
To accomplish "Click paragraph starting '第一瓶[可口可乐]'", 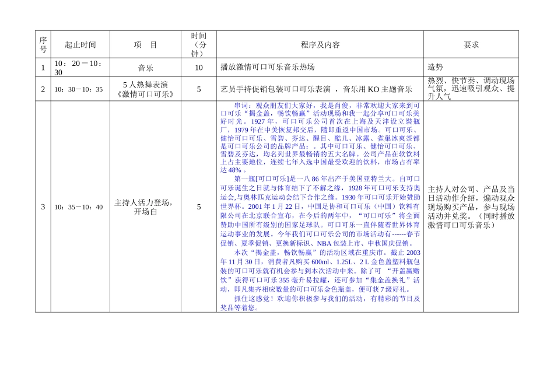I will pos(320,211).
